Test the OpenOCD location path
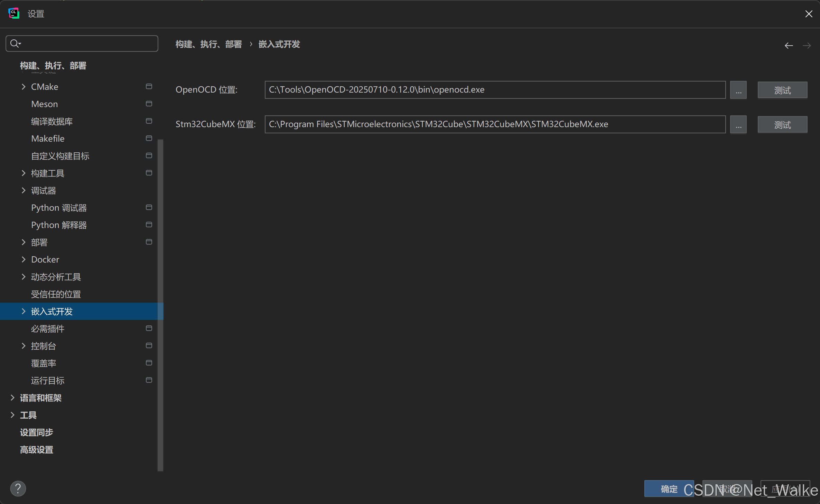 pyautogui.click(x=782, y=90)
